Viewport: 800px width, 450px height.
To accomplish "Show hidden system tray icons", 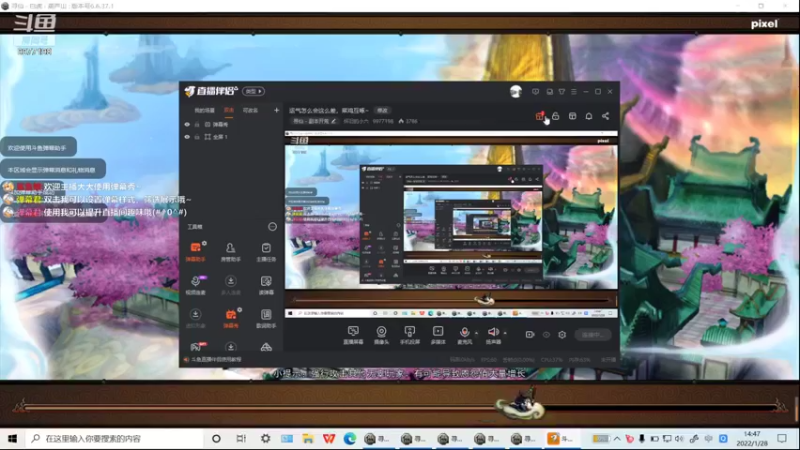I will (x=617, y=439).
